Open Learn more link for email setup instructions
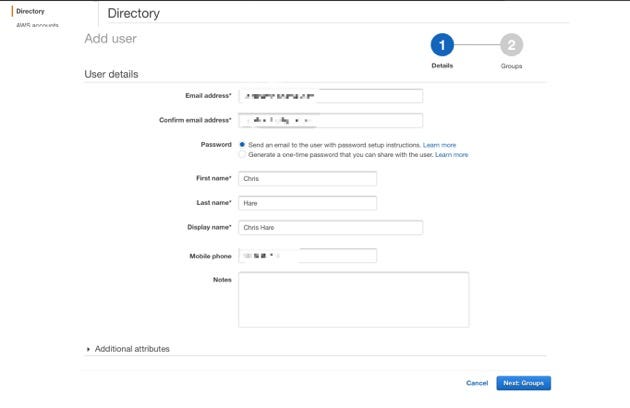Viewport: 630px width, 408px height. tap(439, 145)
